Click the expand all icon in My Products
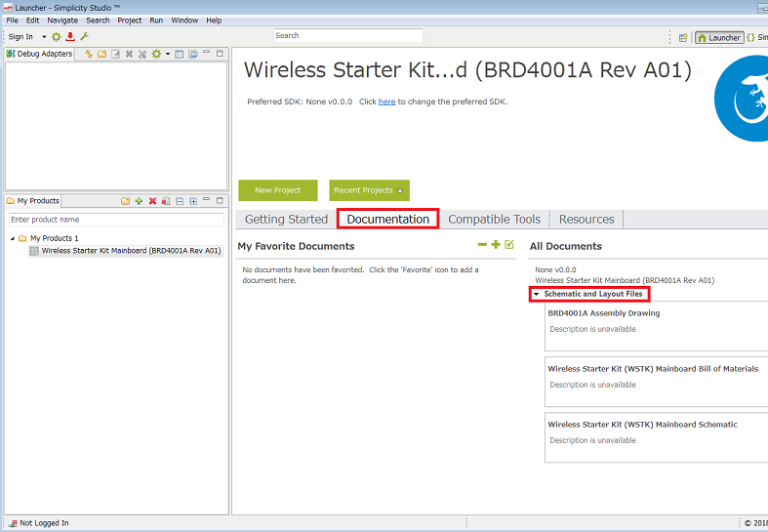 coord(193,201)
